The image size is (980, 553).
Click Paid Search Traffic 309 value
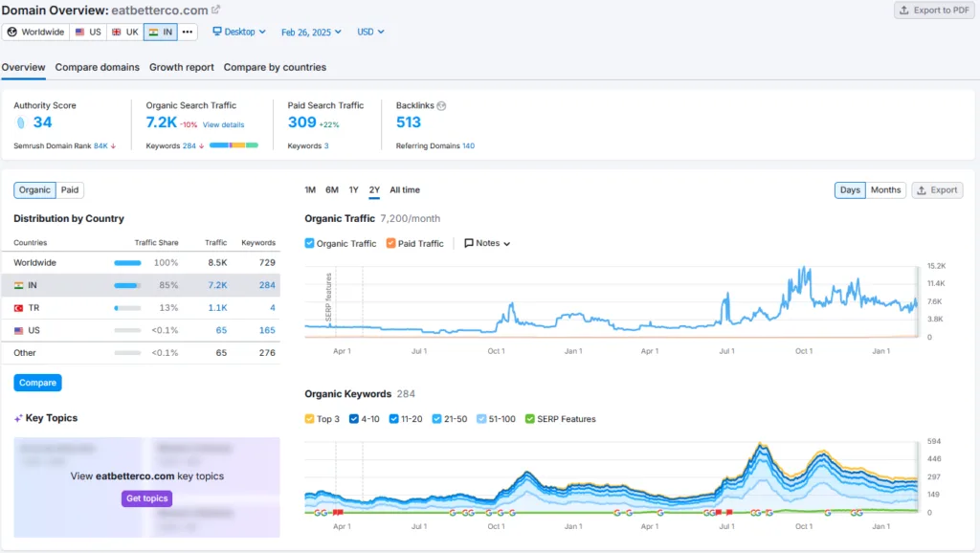click(301, 122)
